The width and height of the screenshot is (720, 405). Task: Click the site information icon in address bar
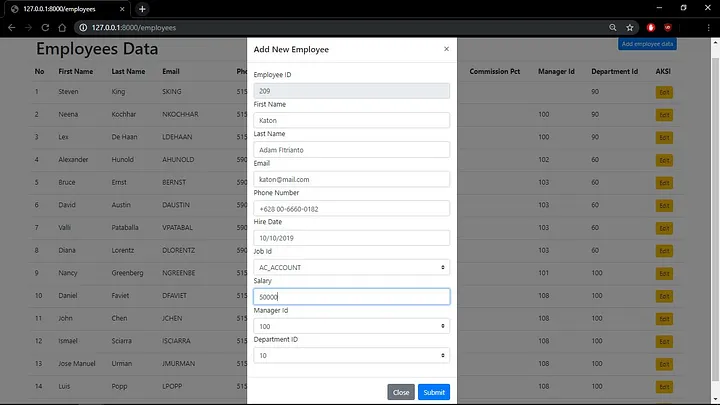tap(83, 28)
